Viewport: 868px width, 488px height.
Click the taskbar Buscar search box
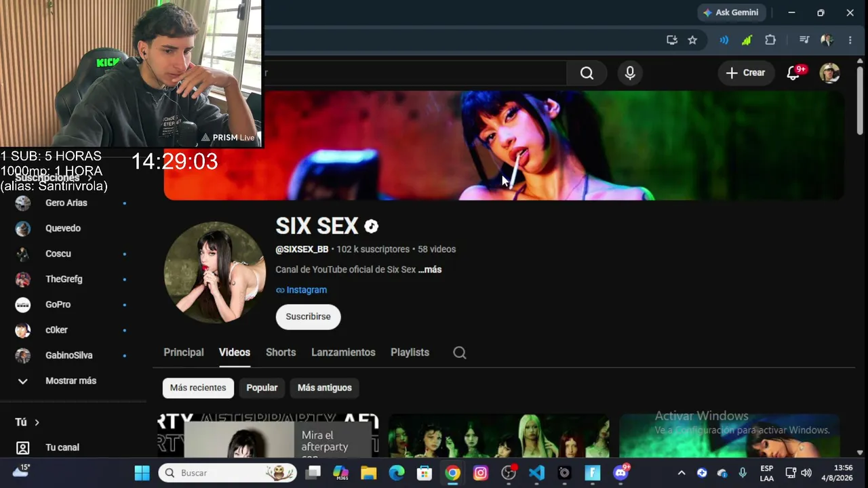point(228,472)
